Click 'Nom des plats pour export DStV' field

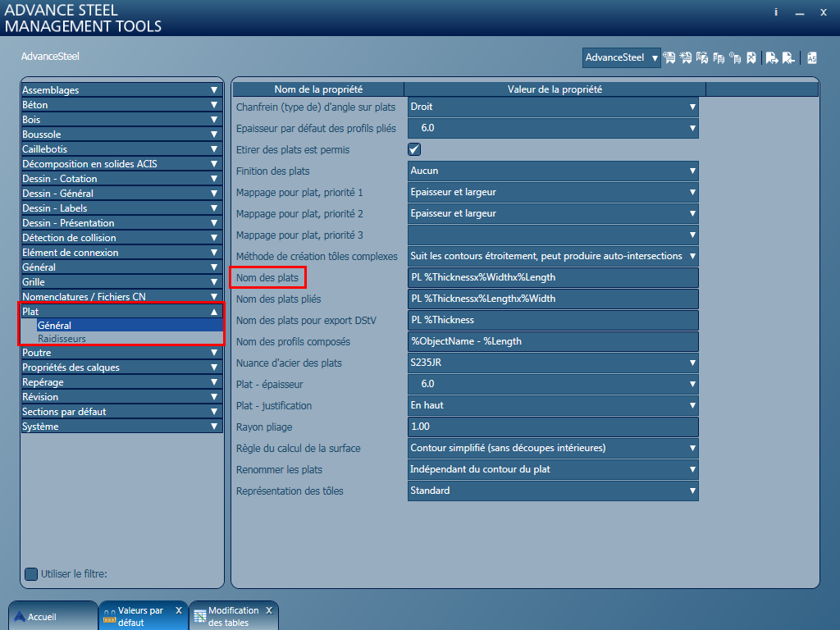pyautogui.click(x=553, y=321)
